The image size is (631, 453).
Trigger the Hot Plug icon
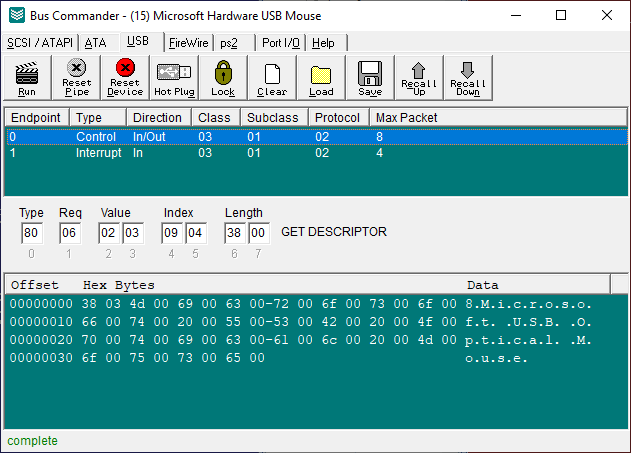174,78
